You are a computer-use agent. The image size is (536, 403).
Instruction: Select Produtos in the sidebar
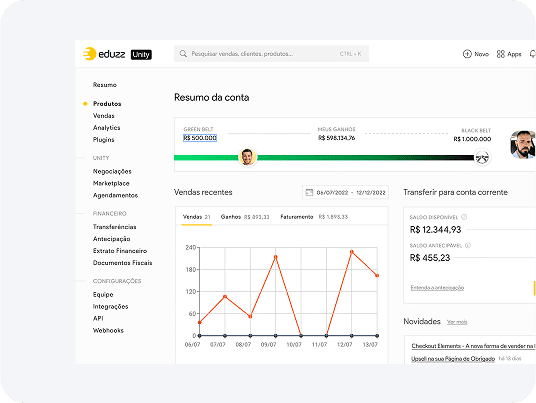[107, 104]
